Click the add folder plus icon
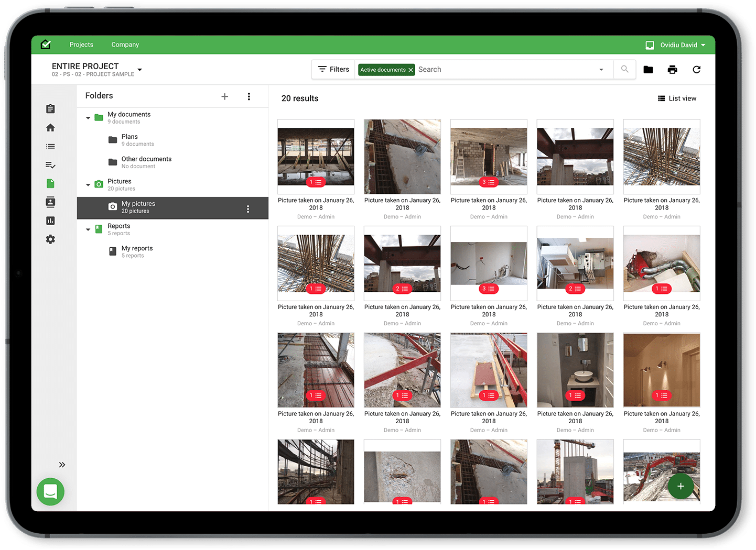This screenshot has height=550, width=756. (x=224, y=96)
